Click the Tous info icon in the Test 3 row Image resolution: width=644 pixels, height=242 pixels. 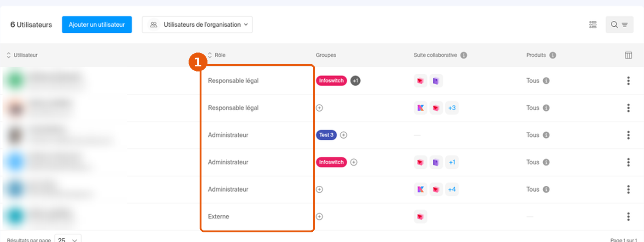point(546,135)
